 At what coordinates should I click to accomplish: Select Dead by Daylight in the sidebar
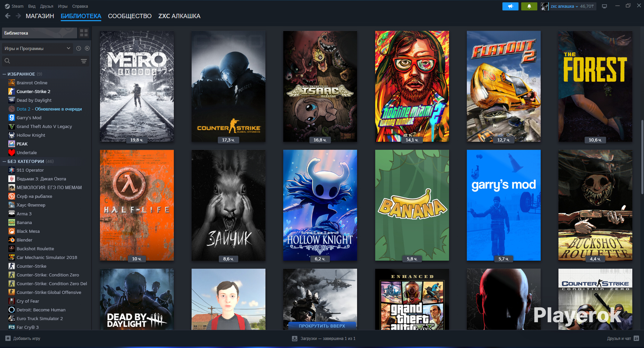(x=34, y=100)
